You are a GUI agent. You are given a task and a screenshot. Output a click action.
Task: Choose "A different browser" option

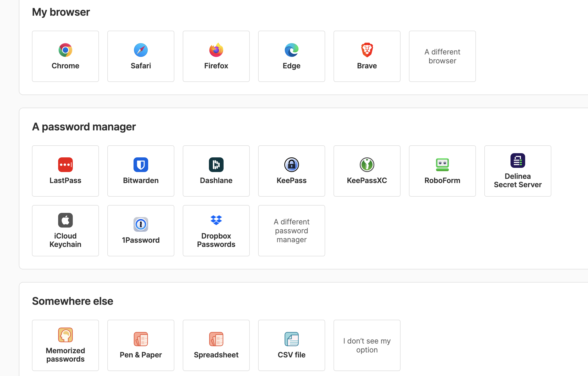442,56
